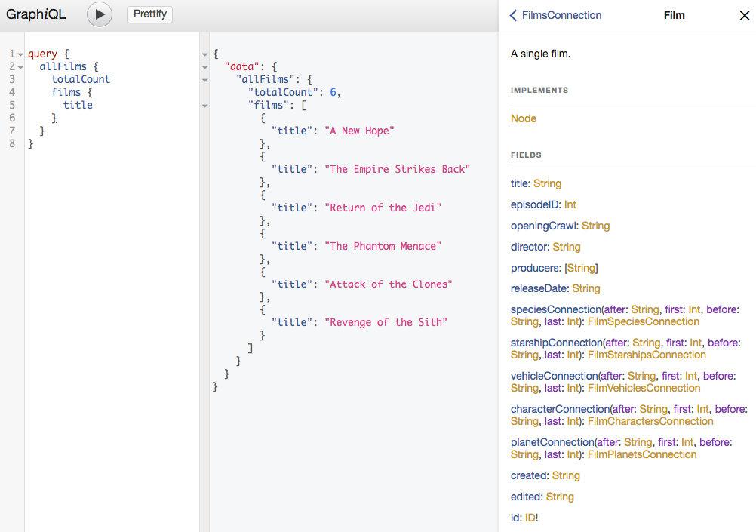Close the Film documentation panel

[744, 15]
